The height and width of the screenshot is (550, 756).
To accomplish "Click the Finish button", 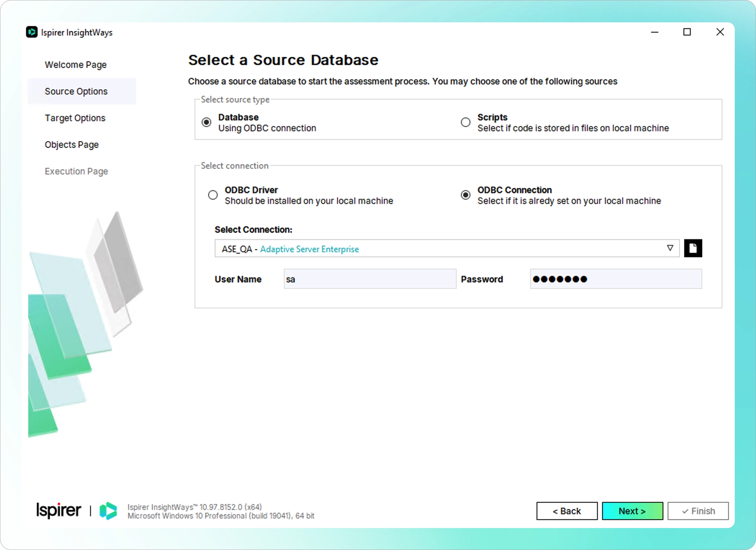I will [698, 511].
